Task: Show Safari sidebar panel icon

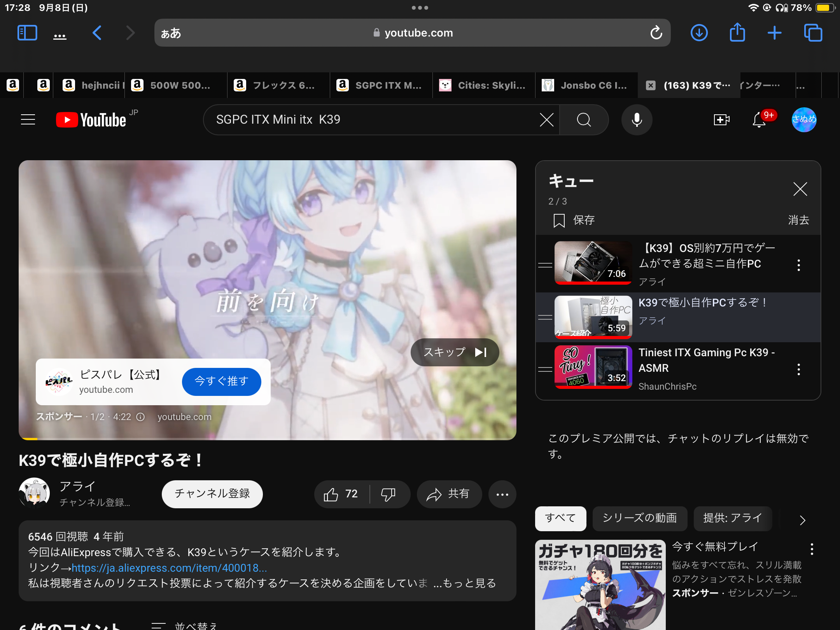Action: (x=27, y=33)
